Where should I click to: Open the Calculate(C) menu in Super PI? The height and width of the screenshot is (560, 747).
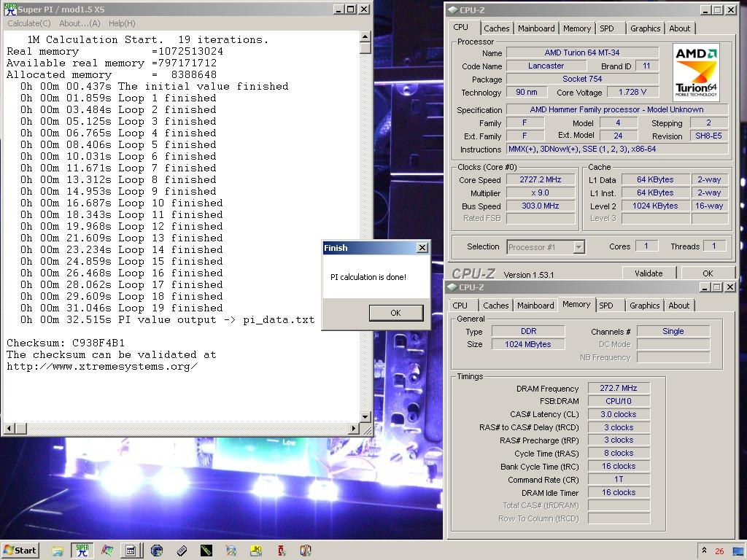point(29,23)
